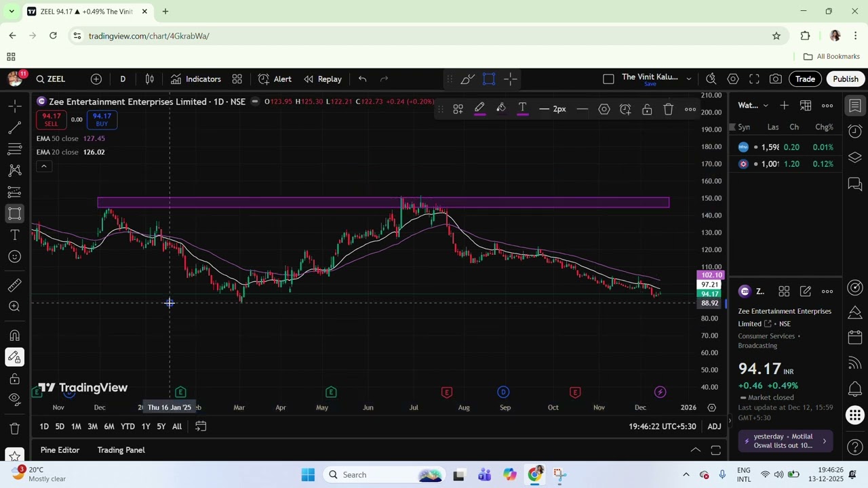Viewport: 868px width, 488px height.
Task: Collapse the indicator legend chevron
Action: [x=44, y=166]
